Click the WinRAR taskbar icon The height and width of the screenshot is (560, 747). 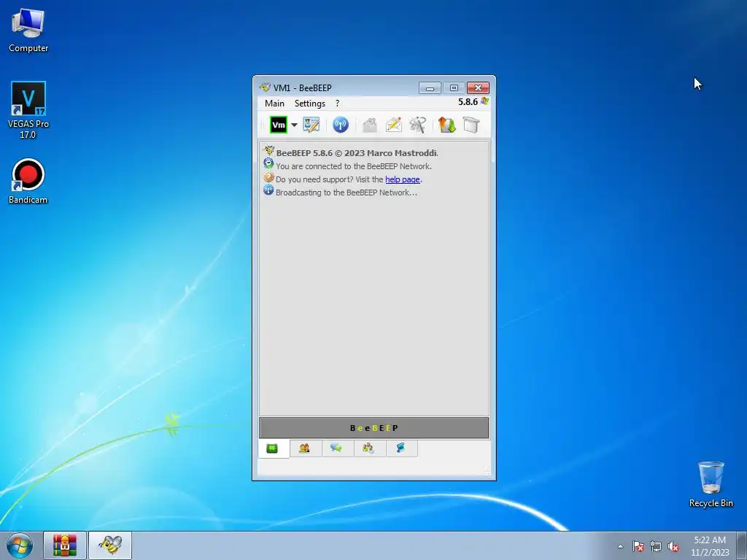click(x=65, y=545)
